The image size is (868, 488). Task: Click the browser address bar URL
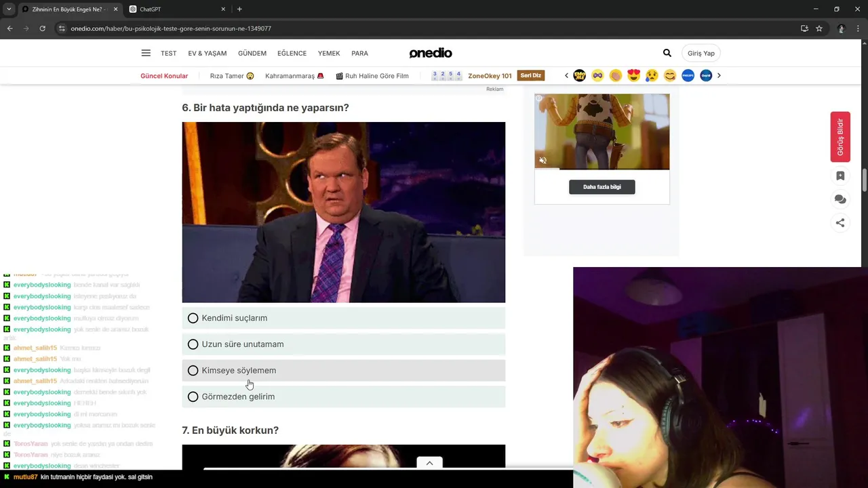pos(171,28)
